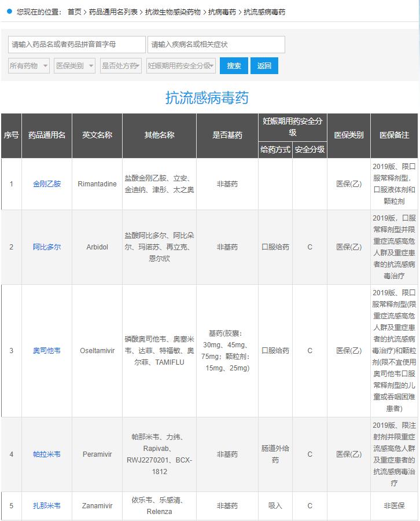Open the 金刚乙胺 drug link

click(47, 184)
